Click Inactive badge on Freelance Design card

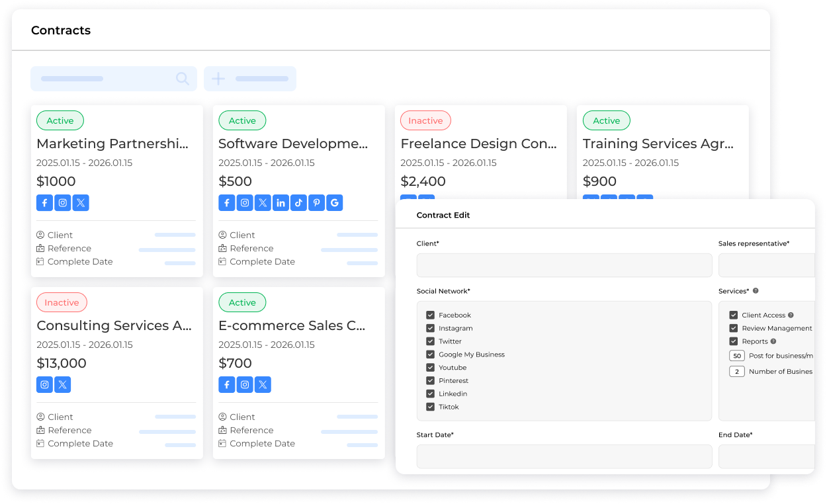[x=425, y=120]
